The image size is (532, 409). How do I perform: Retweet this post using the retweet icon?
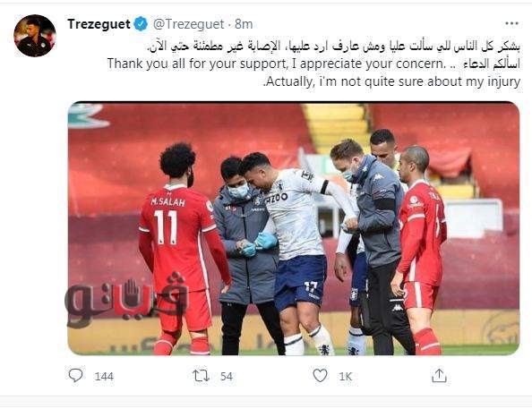tap(201, 376)
